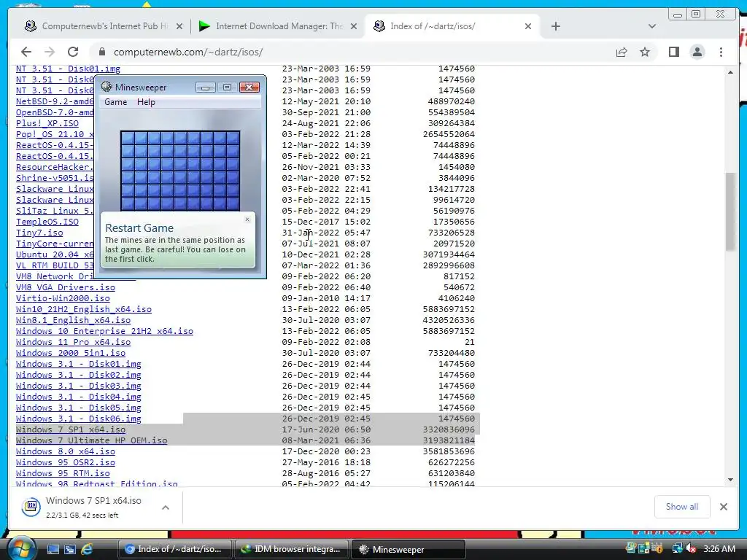Open link NT 3.51 - Disk01.img

tap(68, 69)
